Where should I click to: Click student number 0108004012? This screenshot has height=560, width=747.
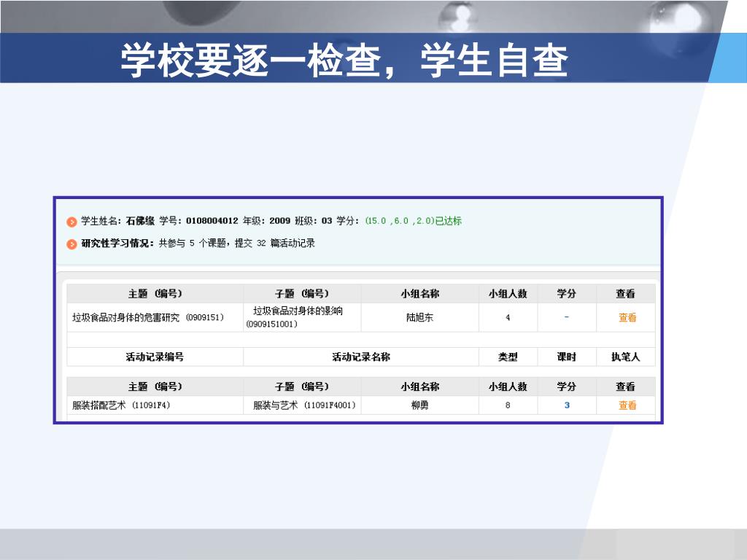[212, 221]
